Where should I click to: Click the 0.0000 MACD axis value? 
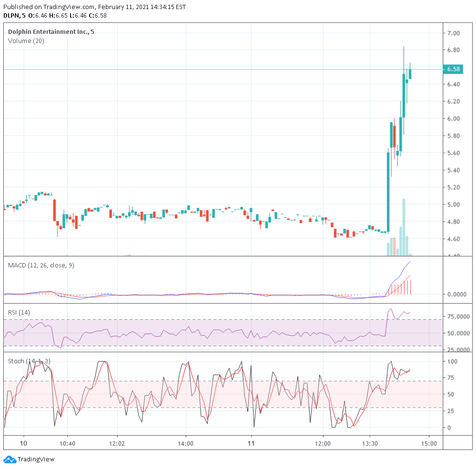point(457,295)
